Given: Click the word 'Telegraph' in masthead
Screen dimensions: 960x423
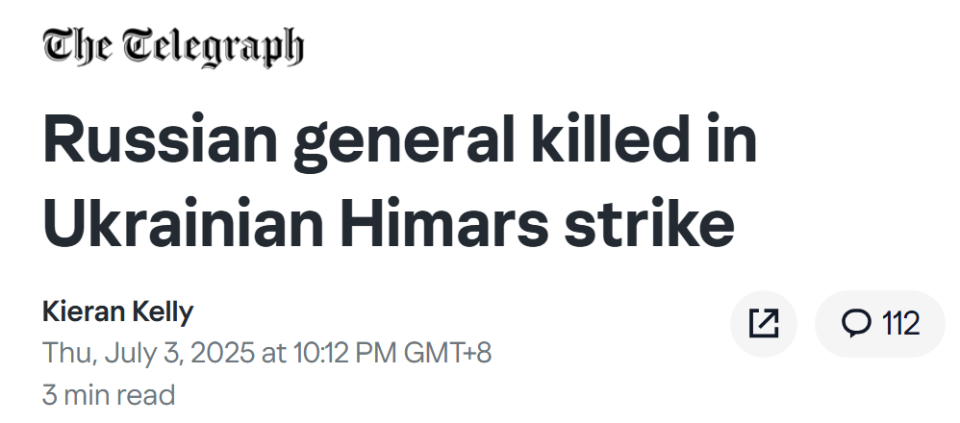Looking at the screenshot, I should 213,47.
